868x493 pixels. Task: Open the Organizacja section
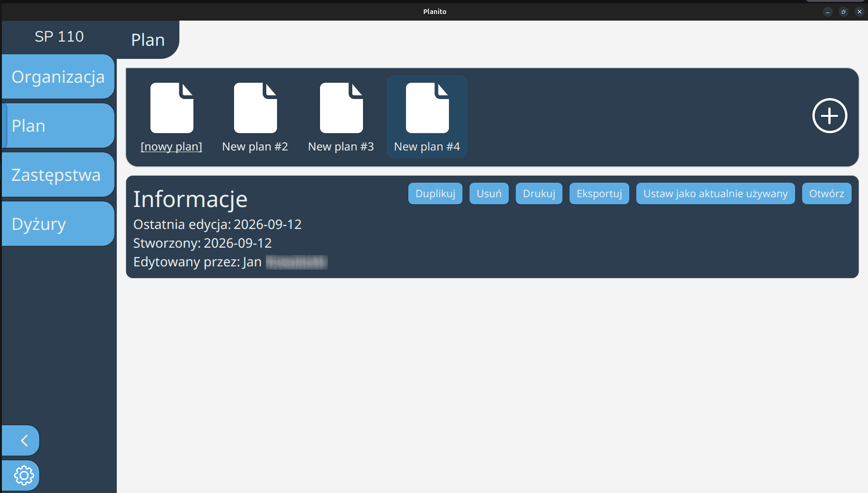click(x=58, y=77)
